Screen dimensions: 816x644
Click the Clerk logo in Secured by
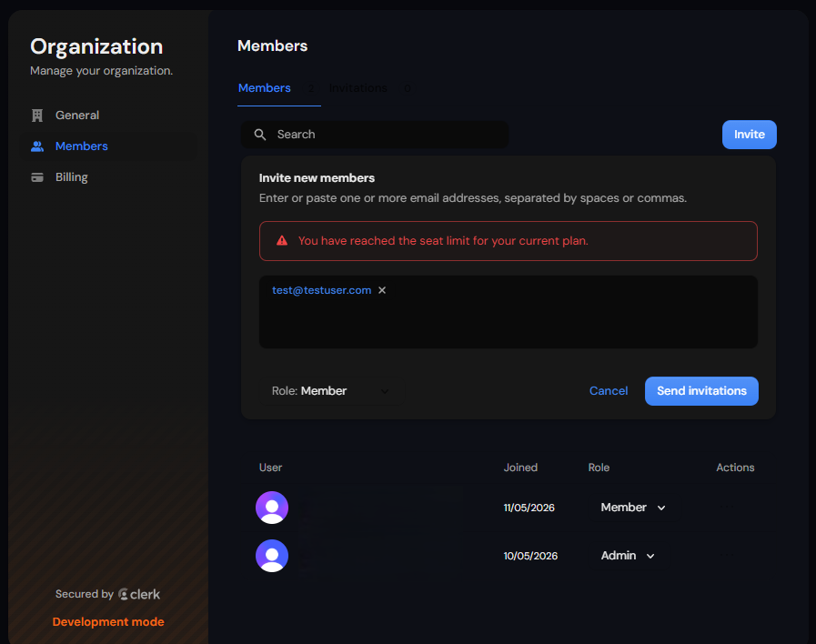coord(139,594)
